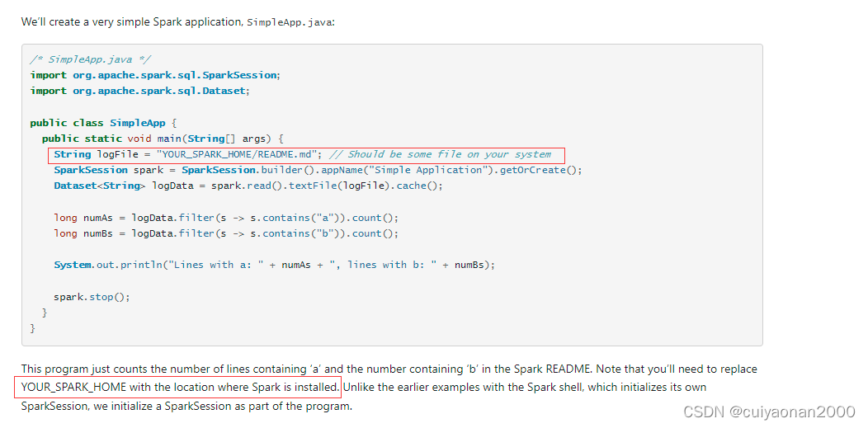868x428 pixels.
Task: Click the /* SimpleApp.java */ comment line
Action: point(91,59)
